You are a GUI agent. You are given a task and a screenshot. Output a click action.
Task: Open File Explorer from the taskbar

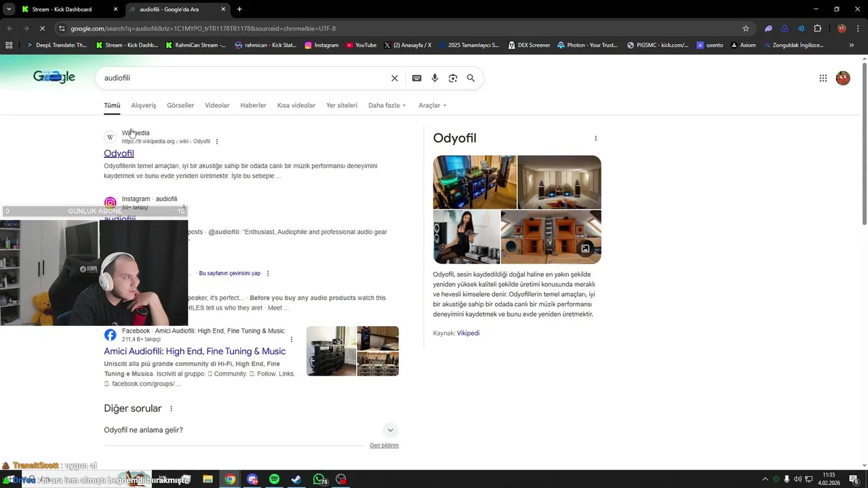(x=208, y=479)
